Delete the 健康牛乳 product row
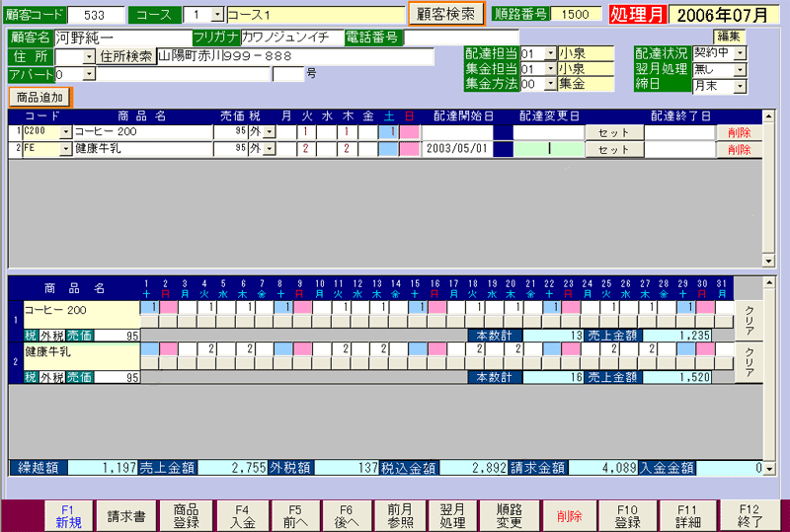The image size is (790, 532). [x=739, y=150]
